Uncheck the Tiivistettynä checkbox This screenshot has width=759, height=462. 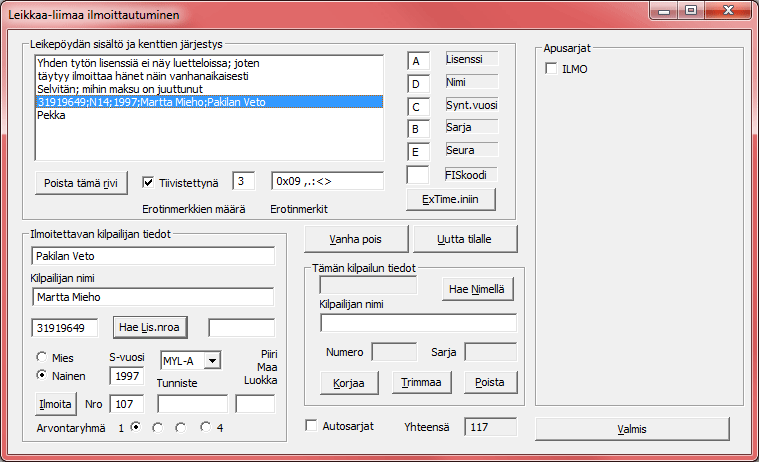click(148, 182)
